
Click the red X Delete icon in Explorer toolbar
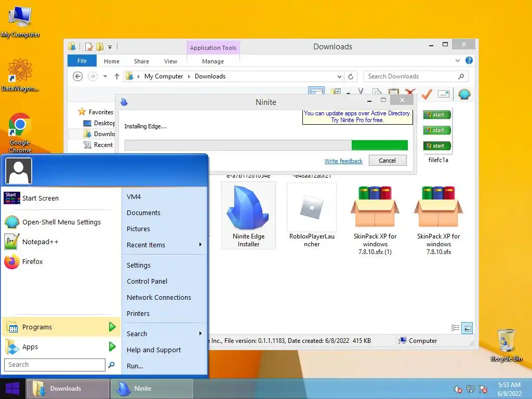point(410,92)
